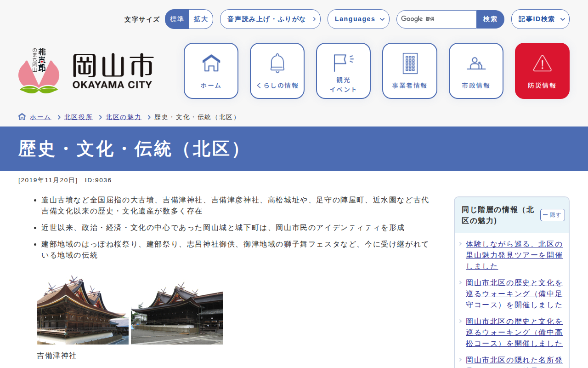Click the ID:9036 article identifier
Viewport: 588px width, 368px height.
(x=98, y=180)
